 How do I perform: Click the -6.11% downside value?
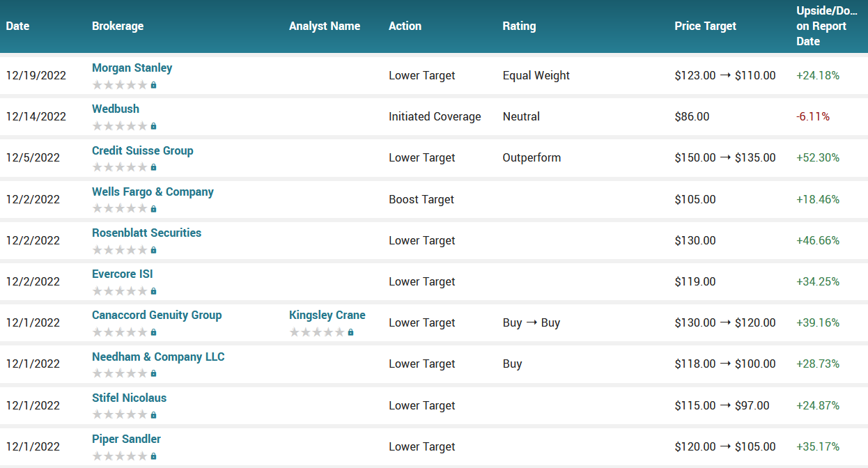813,116
